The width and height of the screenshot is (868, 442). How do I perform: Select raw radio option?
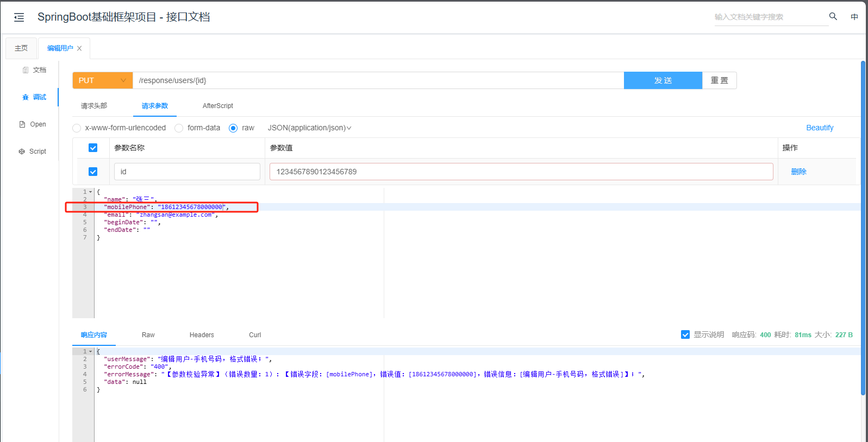[233, 128]
